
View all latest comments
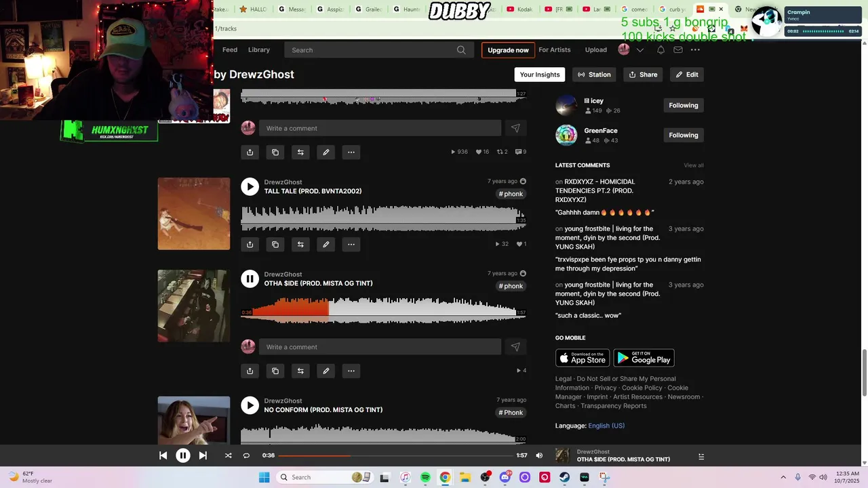pos(694,165)
